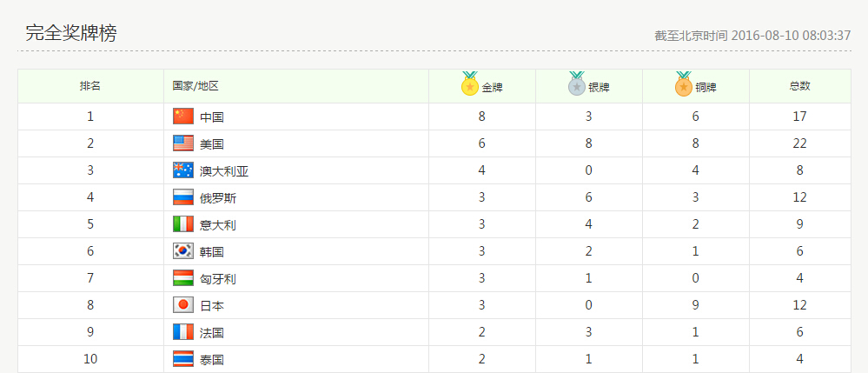Click the 国家/地区 column header

[x=195, y=86]
